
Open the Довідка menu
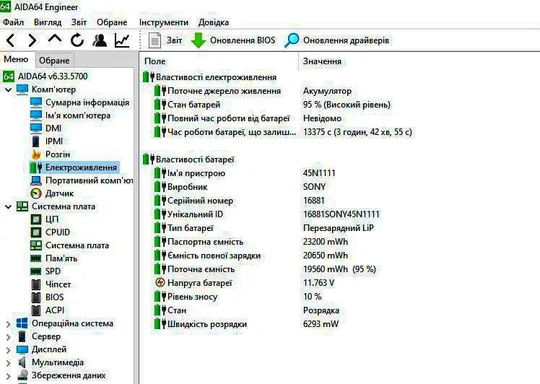(213, 22)
